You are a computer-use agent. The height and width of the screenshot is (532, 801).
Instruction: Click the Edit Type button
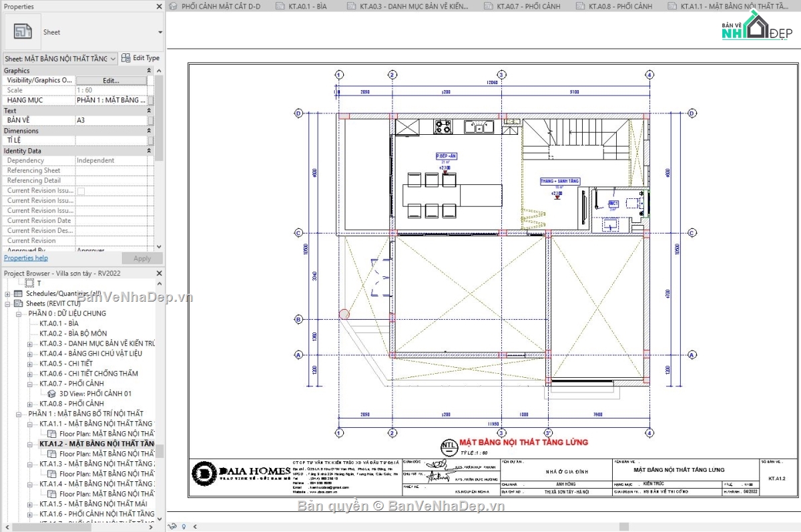(140, 58)
